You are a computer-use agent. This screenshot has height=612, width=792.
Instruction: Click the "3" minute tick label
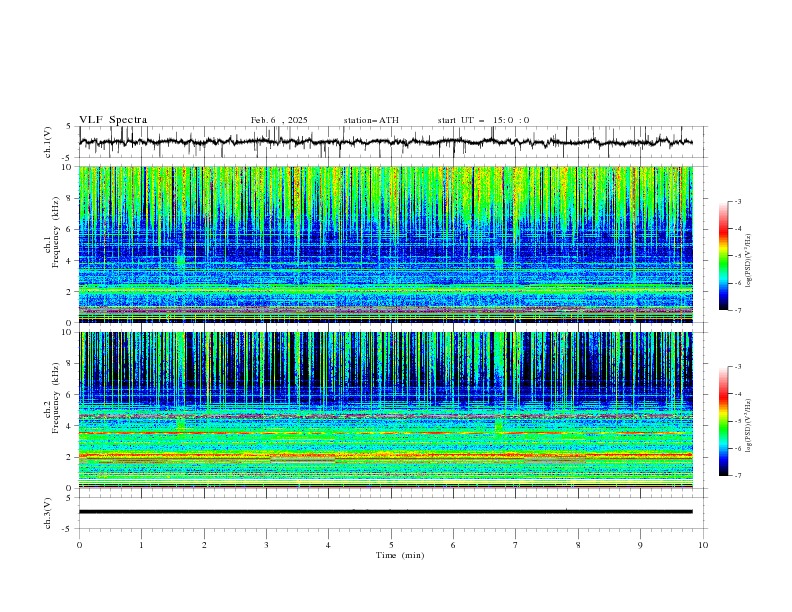[266, 545]
